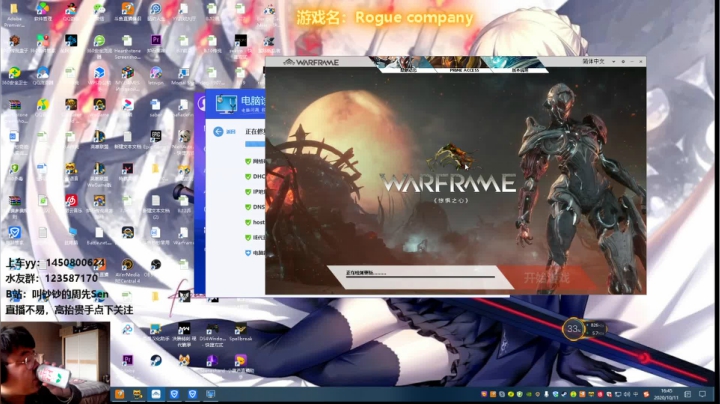Image resolution: width=720 pixels, height=404 pixels.
Task: Click the back arrow (返回) in the computer repair window
Action: click(x=218, y=132)
